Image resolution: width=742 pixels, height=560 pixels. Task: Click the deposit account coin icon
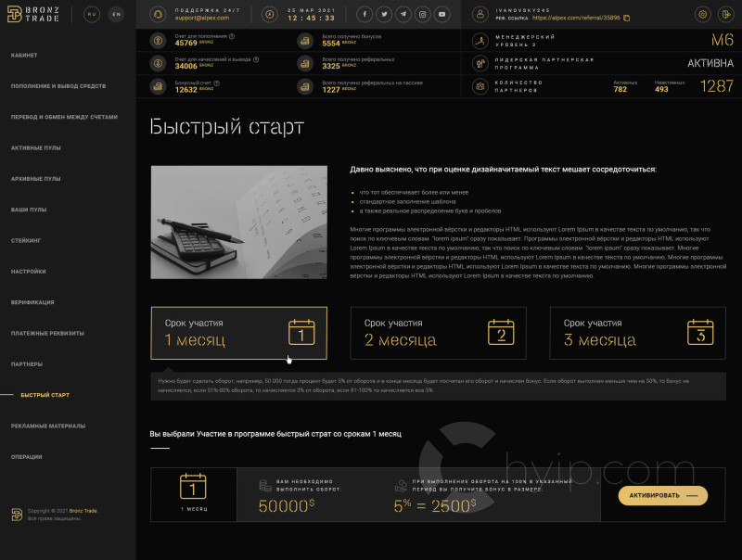[158, 40]
